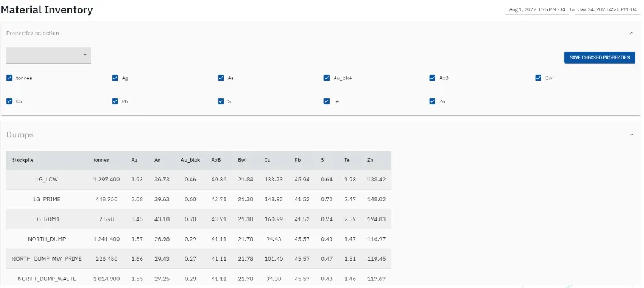
Task: Click the start date Aug 1, 2022 field
Action: (537, 10)
